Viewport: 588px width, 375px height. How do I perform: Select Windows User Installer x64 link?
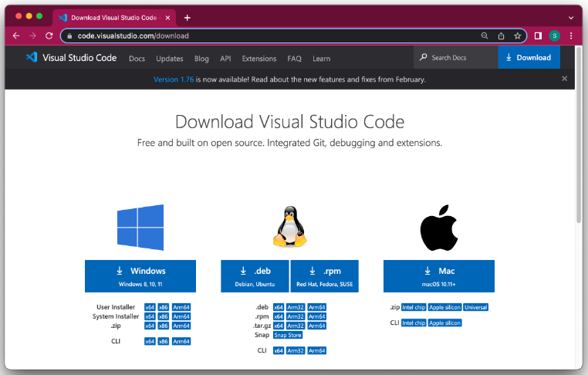pos(150,307)
